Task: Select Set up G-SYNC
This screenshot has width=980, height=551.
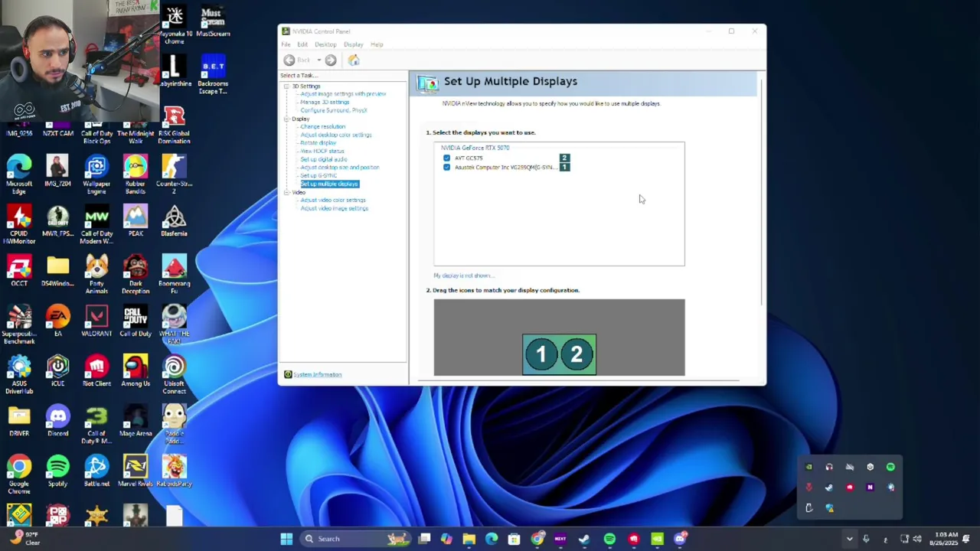Action: click(318, 176)
